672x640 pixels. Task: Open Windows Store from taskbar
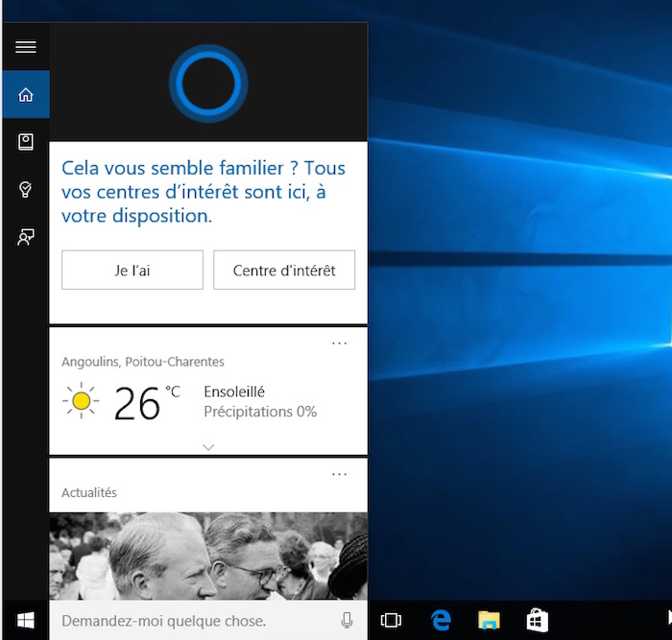point(538,621)
